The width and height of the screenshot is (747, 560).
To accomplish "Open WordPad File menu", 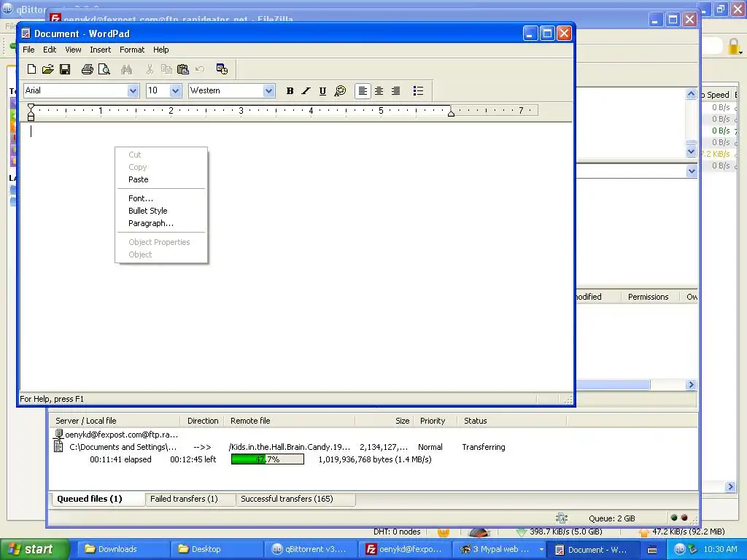I will click(x=28, y=50).
